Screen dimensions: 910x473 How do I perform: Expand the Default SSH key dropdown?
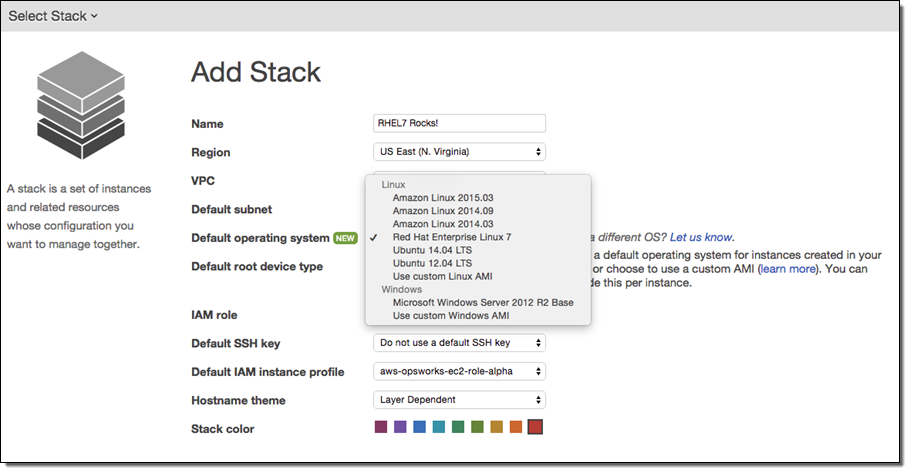click(459, 343)
